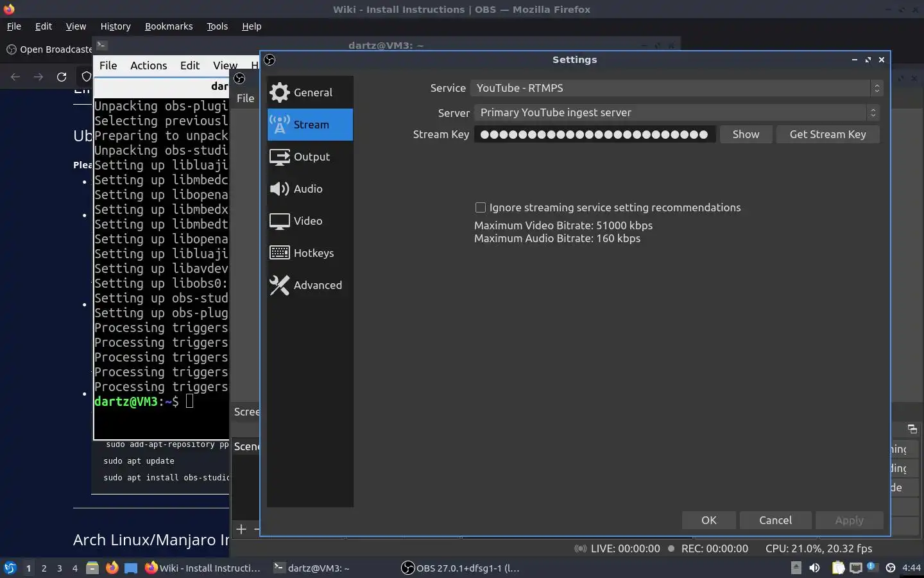Click the terminal icon in terminal title bar
The image size is (924, 578).
tap(102, 45)
